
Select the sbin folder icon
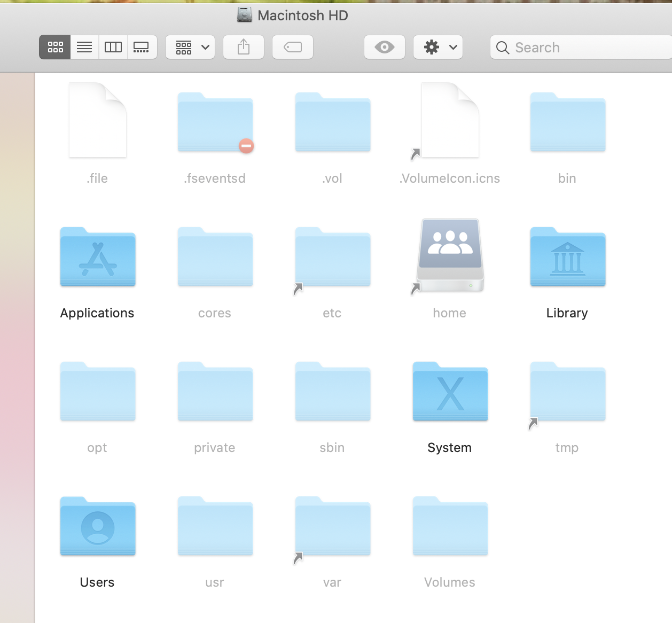(333, 392)
